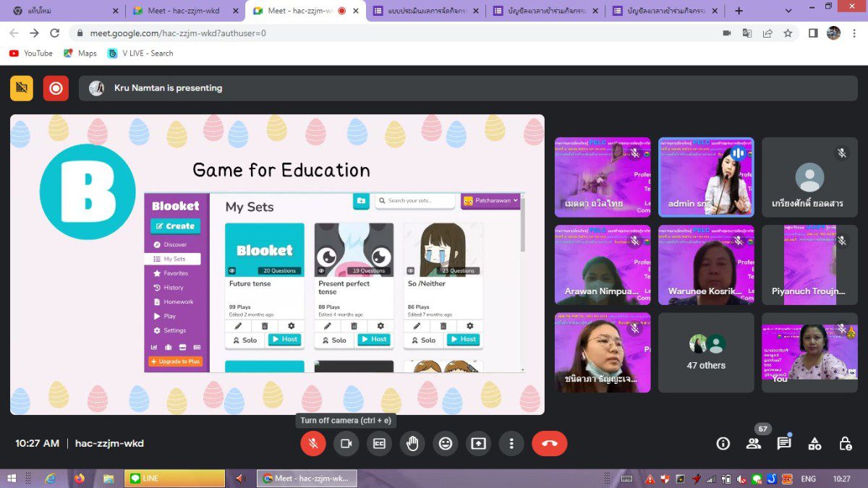Open Meet more options three-dot menu
The width and height of the screenshot is (868, 488).
tap(511, 443)
